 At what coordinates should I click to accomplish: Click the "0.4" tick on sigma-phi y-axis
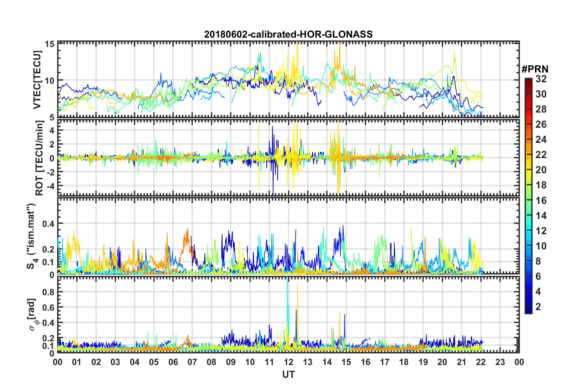pyautogui.click(x=48, y=323)
